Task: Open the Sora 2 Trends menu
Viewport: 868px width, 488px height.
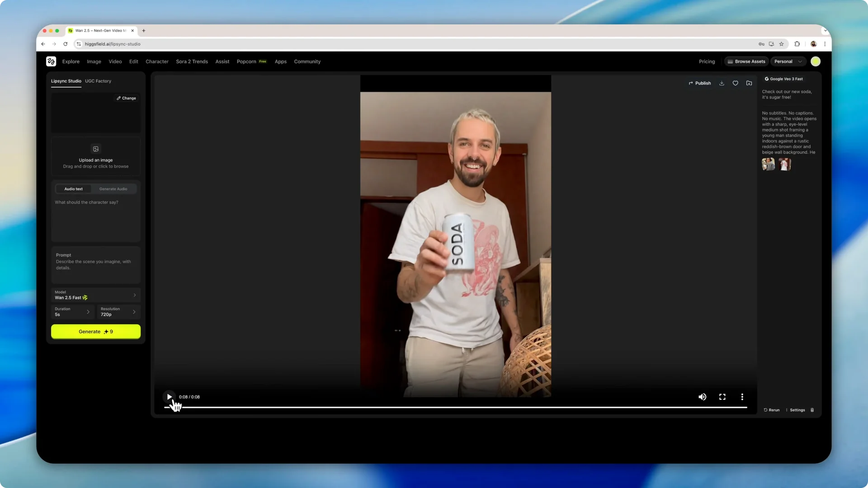Action: pos(192,61)
